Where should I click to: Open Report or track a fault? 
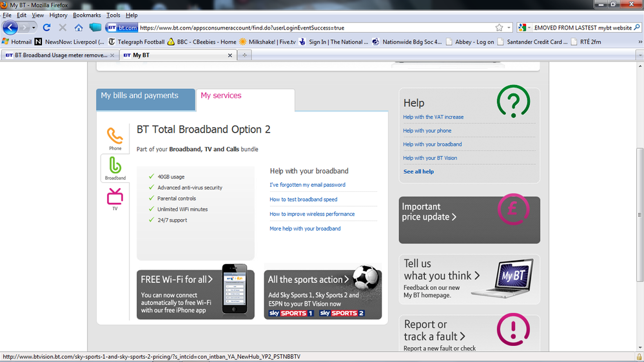pyautogui.click(x=469, y=333)
